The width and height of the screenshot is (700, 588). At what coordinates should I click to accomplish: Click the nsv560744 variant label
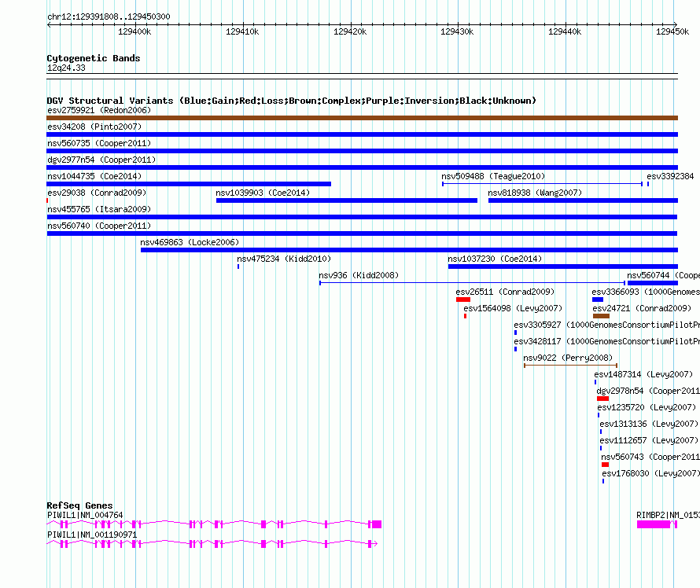[x=663, y=275]
